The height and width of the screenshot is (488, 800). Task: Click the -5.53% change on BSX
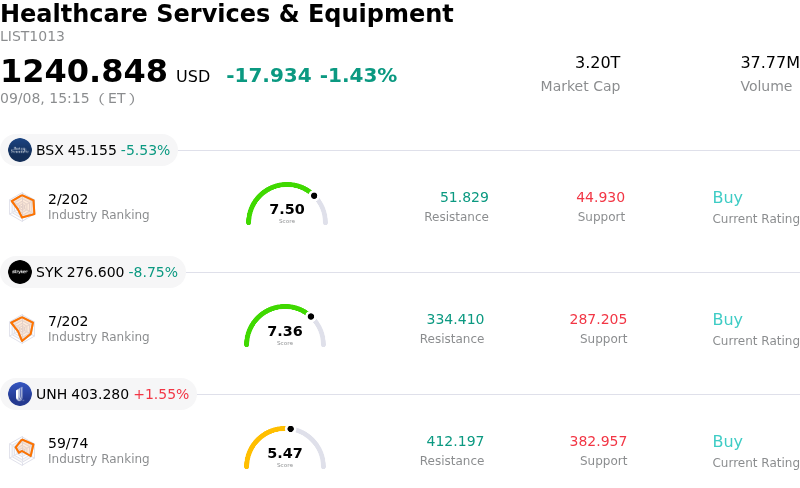[145, 150]
